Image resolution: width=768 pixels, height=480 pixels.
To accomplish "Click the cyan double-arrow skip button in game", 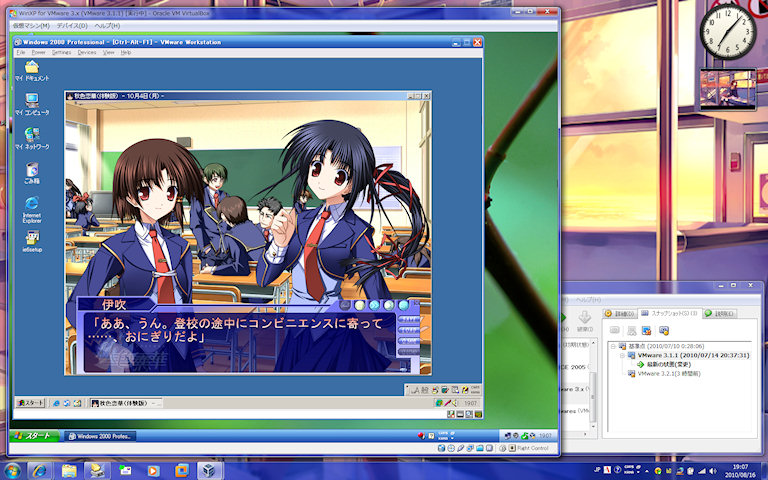I will coord(374,305).
